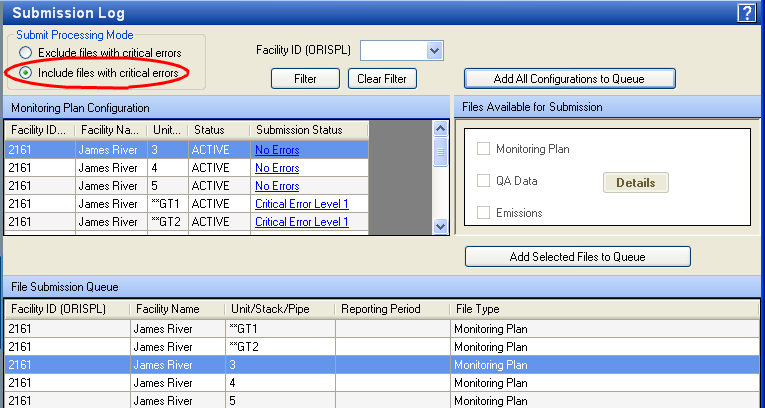Check the QA Data checkbox

pyautogui.click(x=483, y=181)
